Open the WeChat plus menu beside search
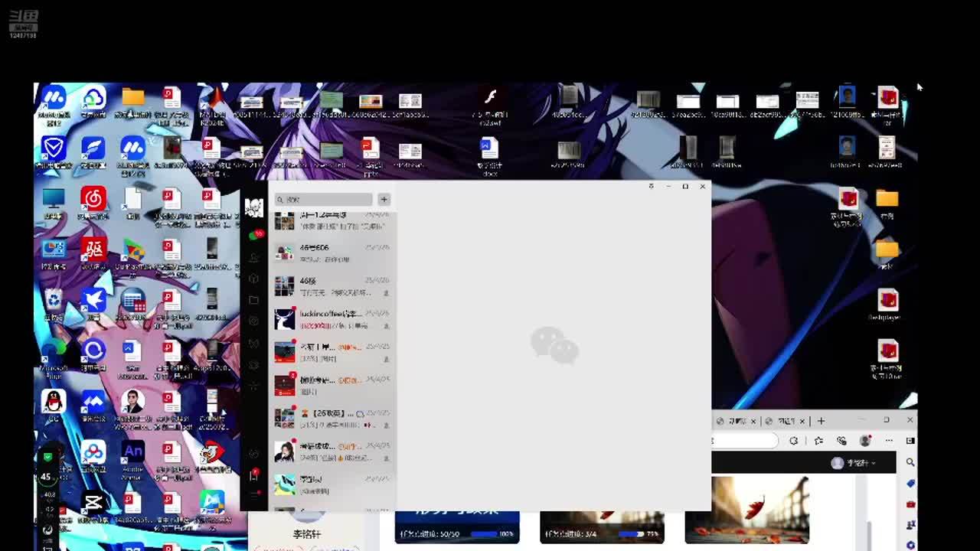 click(x=384, y=200)
